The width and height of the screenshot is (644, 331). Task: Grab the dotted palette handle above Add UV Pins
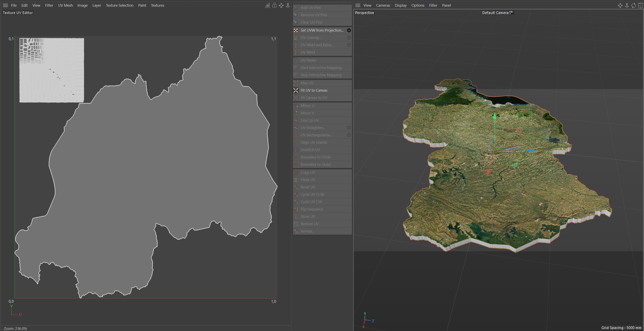(322, 2)
